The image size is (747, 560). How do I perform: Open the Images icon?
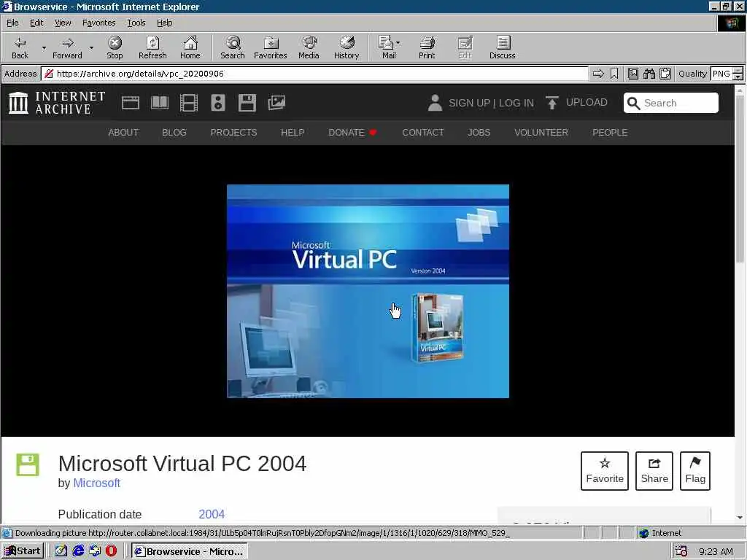[x=276, y=103]
